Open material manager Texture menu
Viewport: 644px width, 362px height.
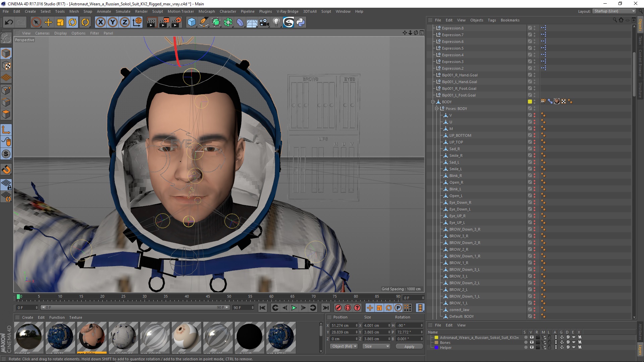(75, 317)
